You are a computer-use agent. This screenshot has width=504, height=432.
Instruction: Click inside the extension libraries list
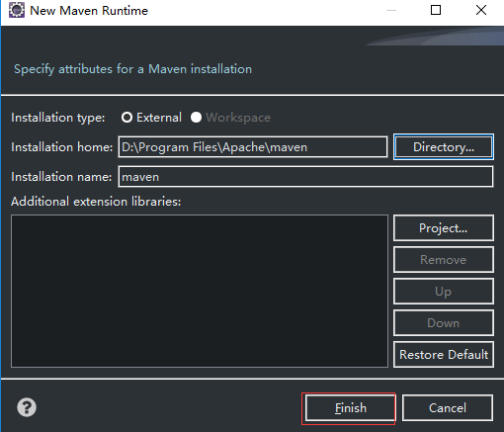[200, 291]
